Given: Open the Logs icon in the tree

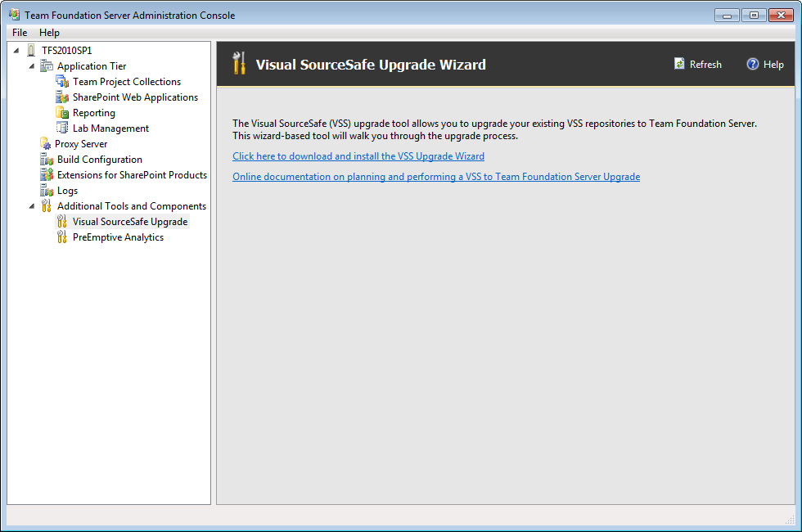Looking at the screenshot, I should [x=45, y=190].
